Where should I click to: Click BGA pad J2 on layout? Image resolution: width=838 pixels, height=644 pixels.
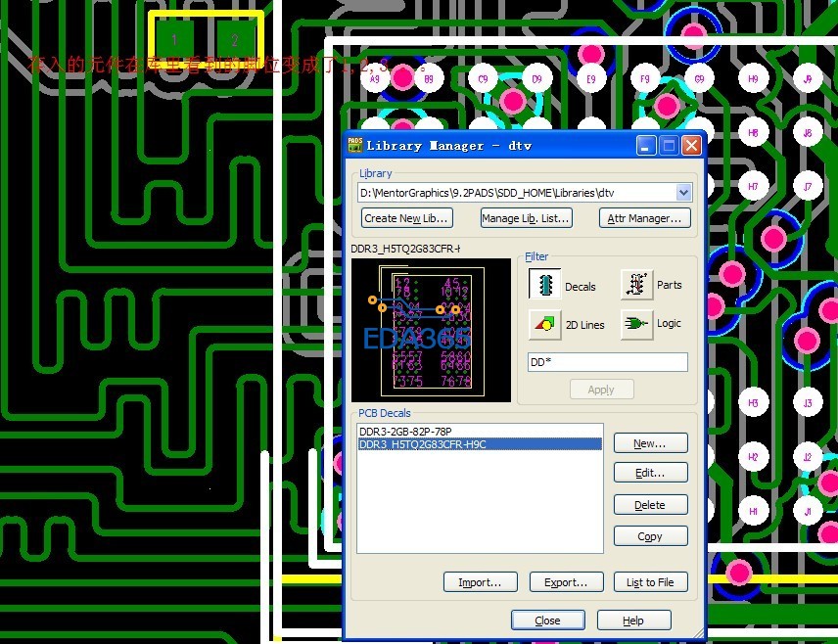[808, 457]
